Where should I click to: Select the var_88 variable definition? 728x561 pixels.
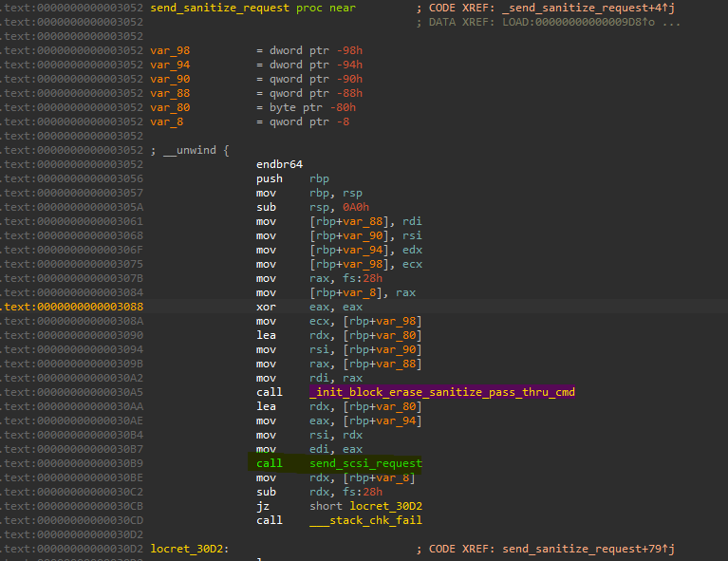click(x=170, y=93)
